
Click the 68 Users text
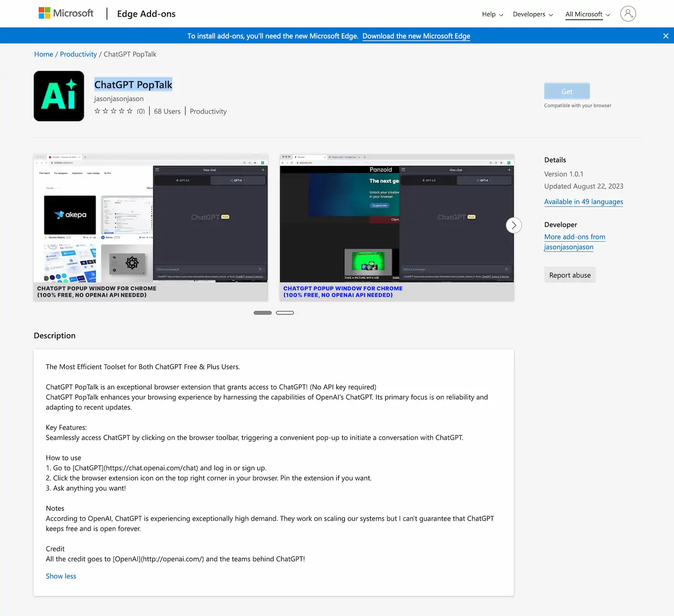(x=167, y=111)
